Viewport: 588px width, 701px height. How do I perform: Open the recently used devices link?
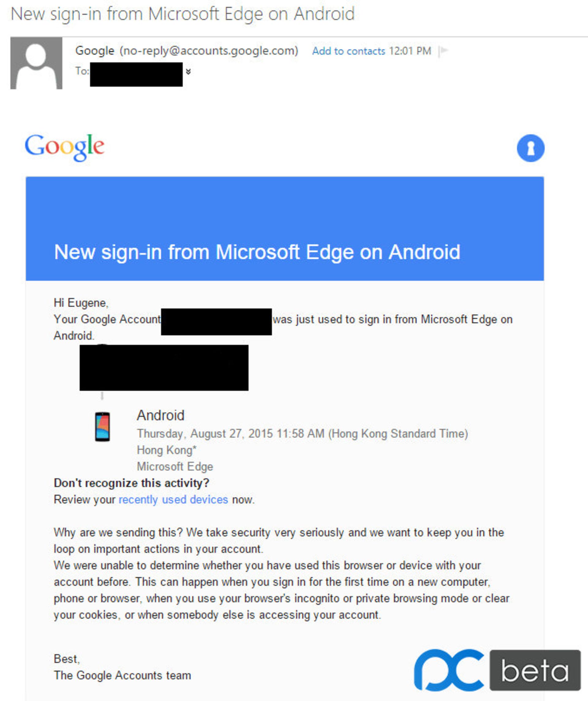(x=173, y=499)
